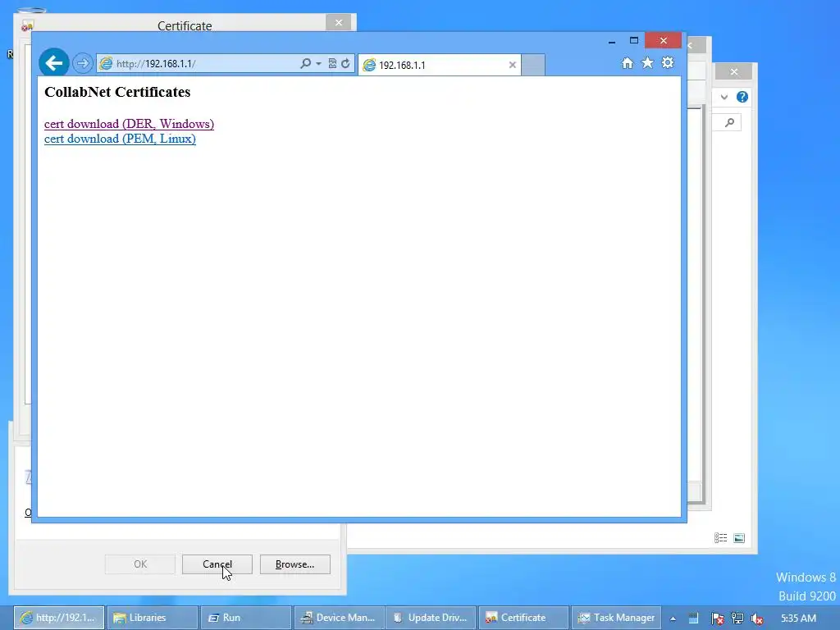Go back in Internet Explorer
Screen dimensions: 840x630
[x=53, y=63]
